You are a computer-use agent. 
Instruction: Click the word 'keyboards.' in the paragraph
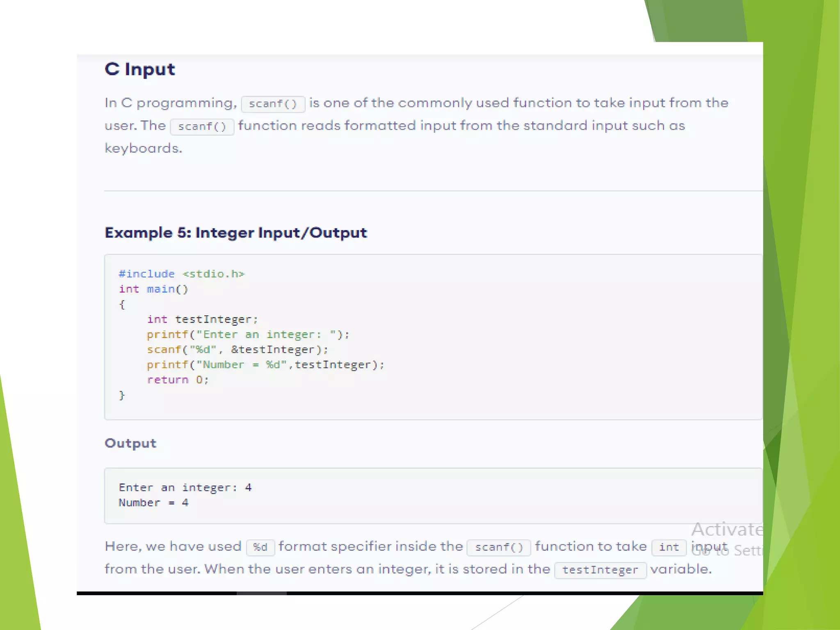(143, 148)
